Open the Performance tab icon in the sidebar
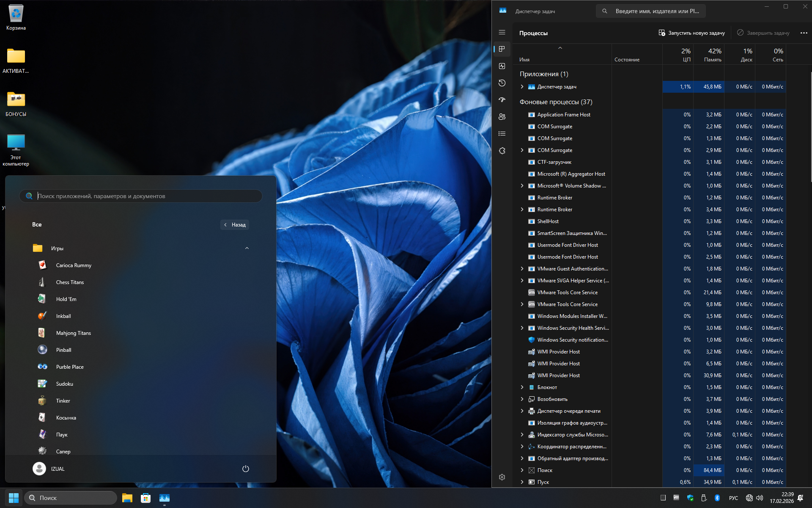 click(502, 66)
